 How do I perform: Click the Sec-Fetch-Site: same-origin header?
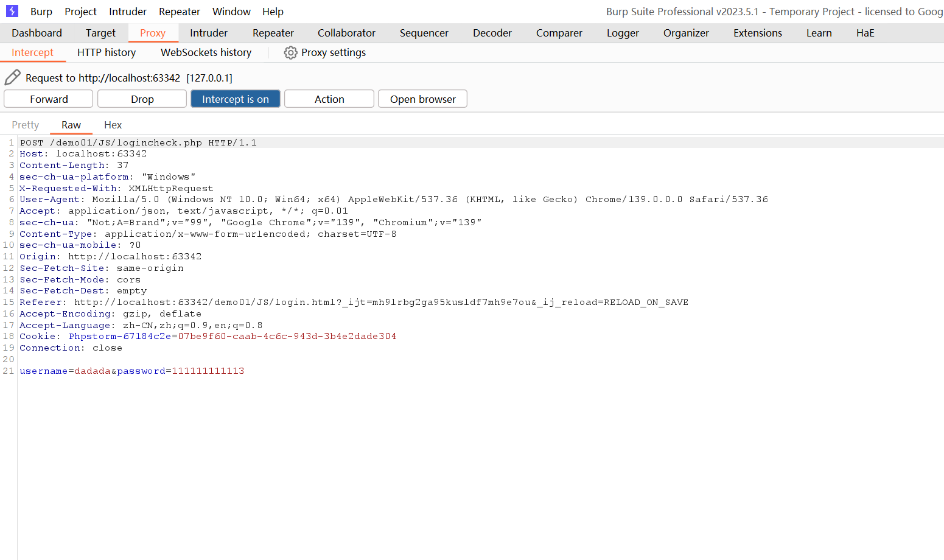tap(102, 268)
